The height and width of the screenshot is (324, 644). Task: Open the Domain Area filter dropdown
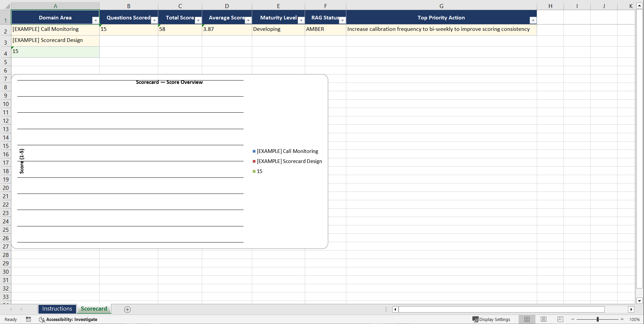coord(96,20)
